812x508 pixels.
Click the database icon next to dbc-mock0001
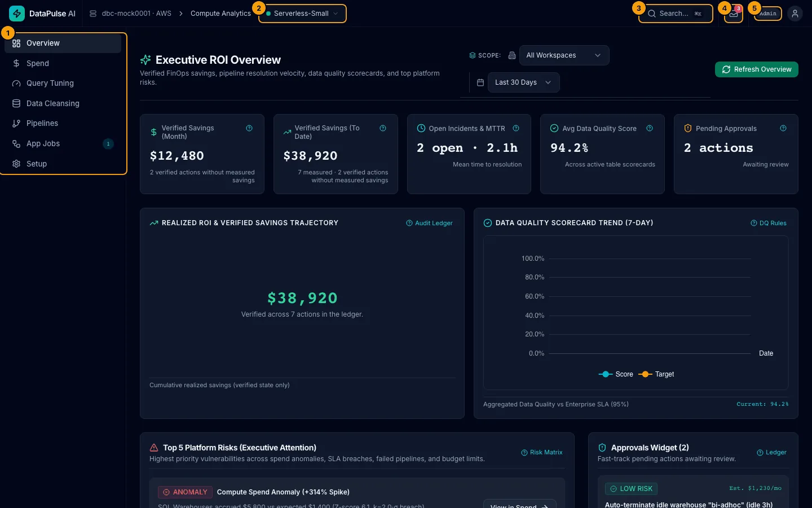[93, 14]
